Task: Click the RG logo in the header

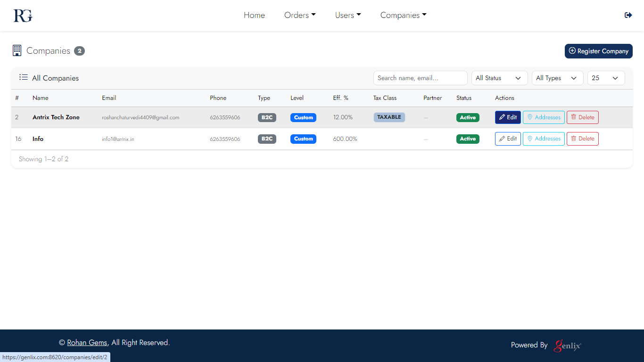Action: [x=23, y=16]
